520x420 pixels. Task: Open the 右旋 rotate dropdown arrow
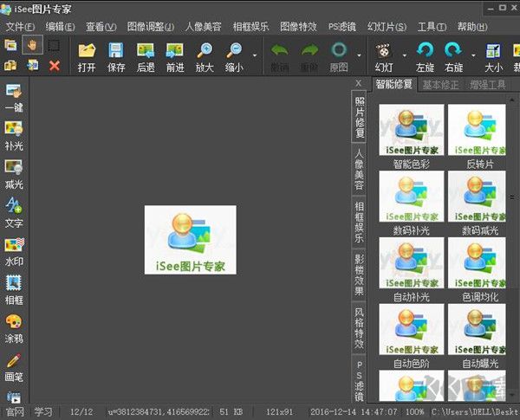[x=472, y=54]
